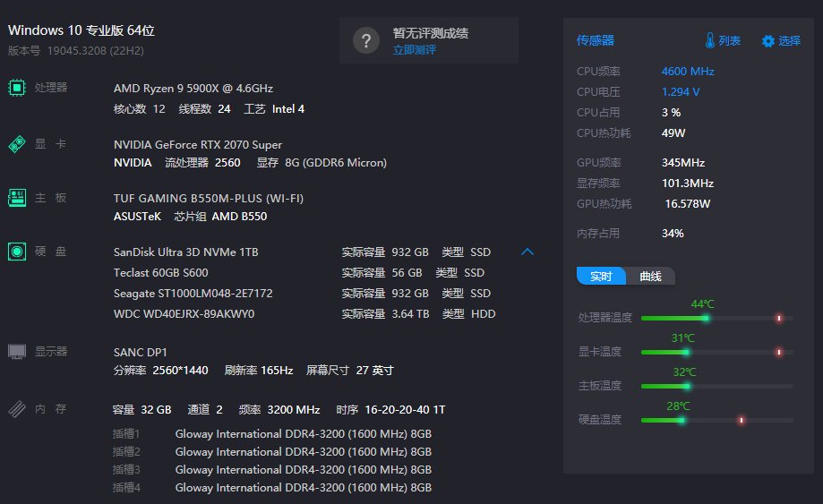This screenshot has width=823, height=504.
Task: Click the 立即测评 benchmark link
Action: pos(414,50)
